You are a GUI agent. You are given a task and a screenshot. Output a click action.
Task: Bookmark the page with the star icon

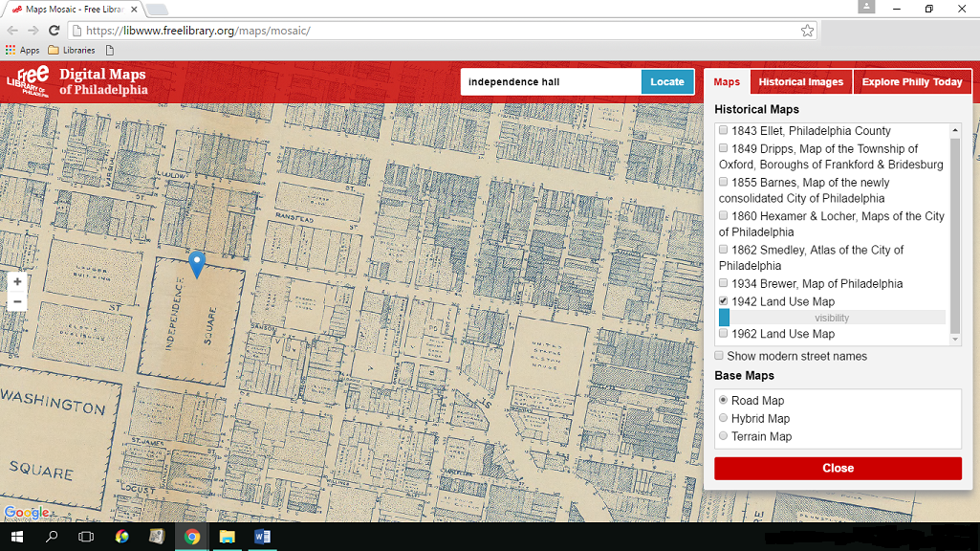click(807, 30)
